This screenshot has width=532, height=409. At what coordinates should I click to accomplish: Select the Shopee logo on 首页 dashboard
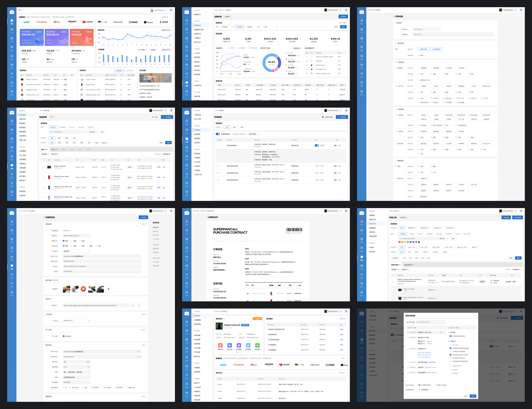click(148, 22)
